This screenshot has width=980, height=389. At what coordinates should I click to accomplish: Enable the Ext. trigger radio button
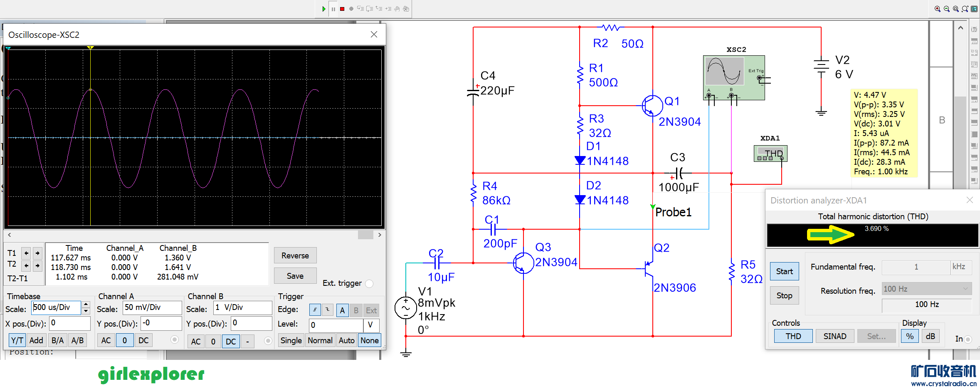coord(369,284)
